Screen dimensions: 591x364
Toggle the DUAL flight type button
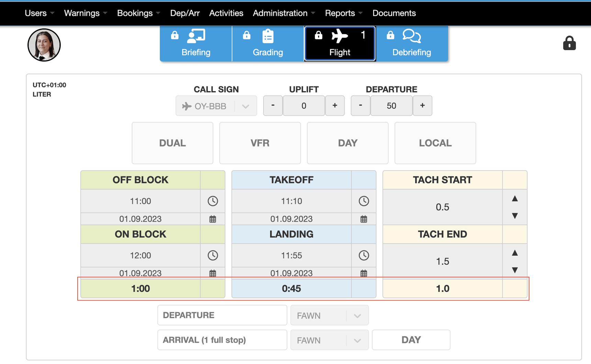pos(172,143)
